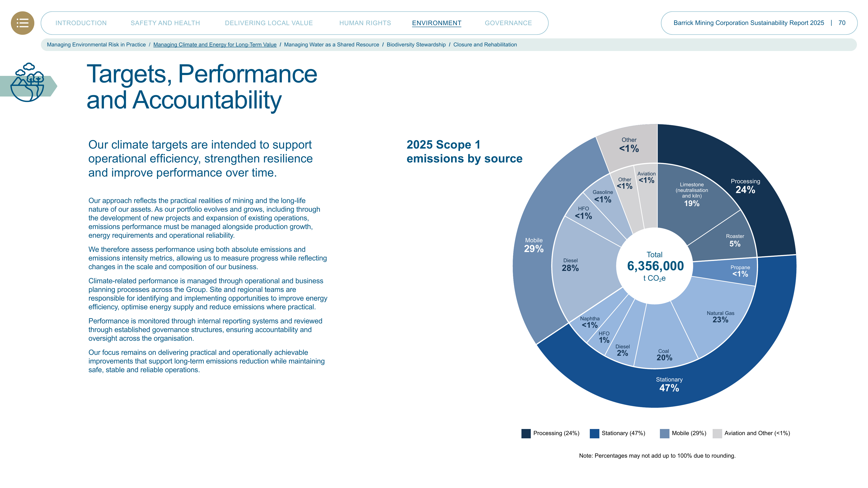Click the Limestone 19% chart segment
The height and width of the screenshot is (488, 868).
click(691, 195)
